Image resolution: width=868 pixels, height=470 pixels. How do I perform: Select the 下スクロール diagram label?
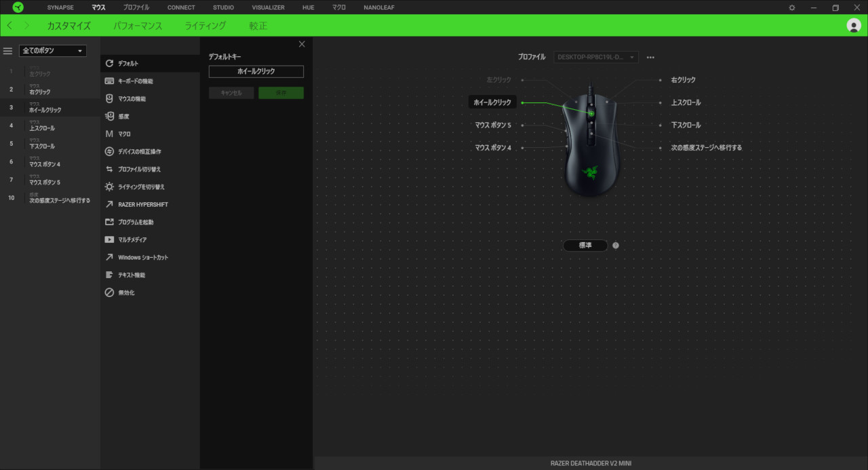(x=686, y=125)
